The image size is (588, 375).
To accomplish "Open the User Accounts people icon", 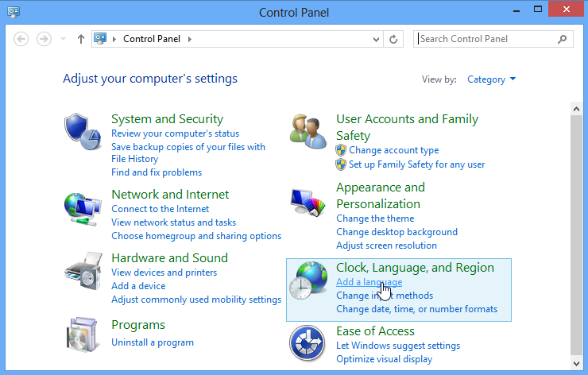I will 308,132.
